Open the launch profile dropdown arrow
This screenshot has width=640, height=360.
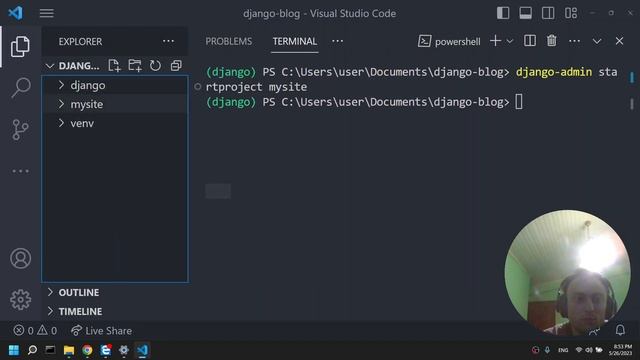click(x=510, y=41)
